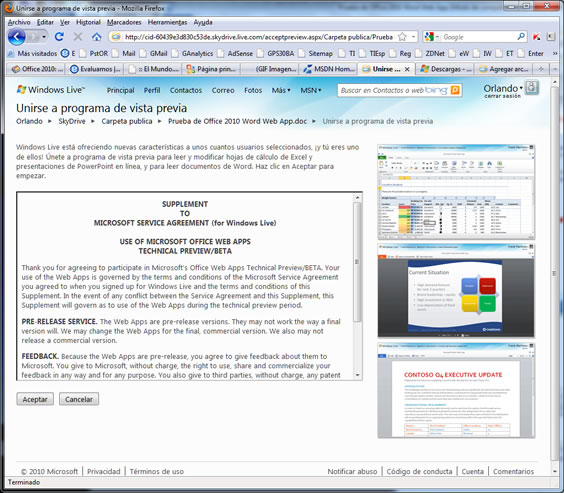
Task: Open the AdSense bookmark
Action: click(235, 53)
